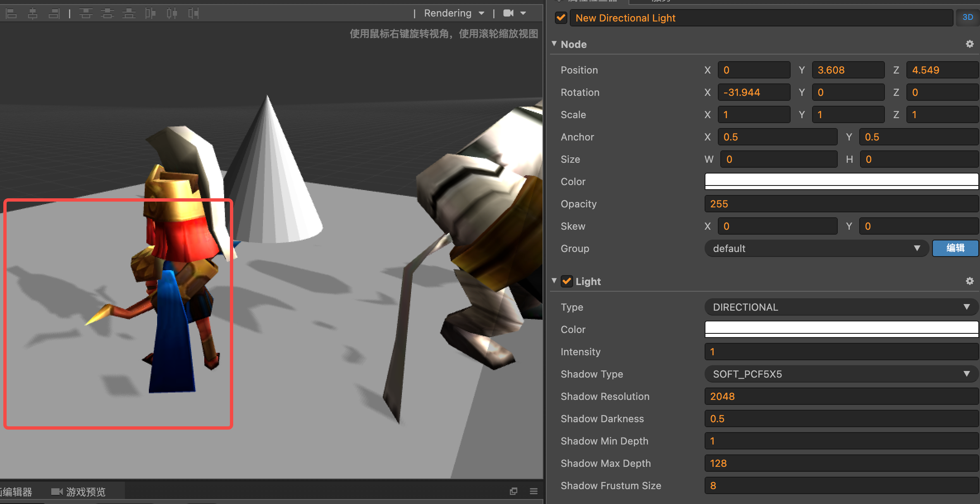Click the align horizontal centers icon

[x=33, y=14]
